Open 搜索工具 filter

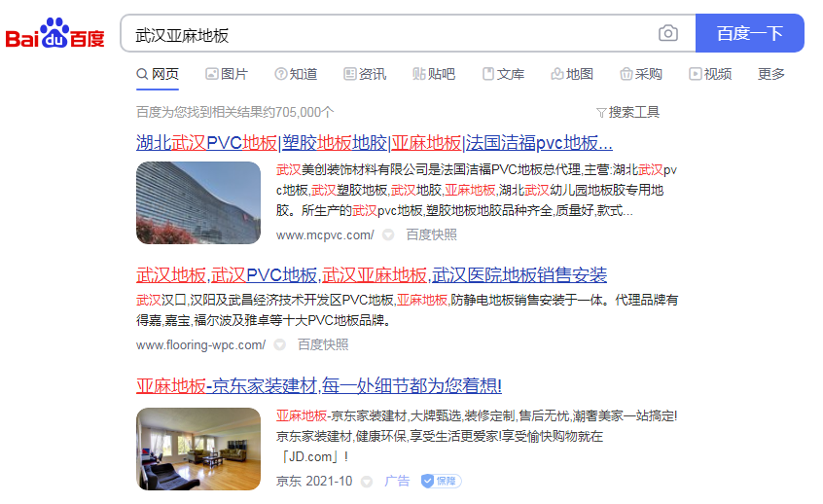627,112
